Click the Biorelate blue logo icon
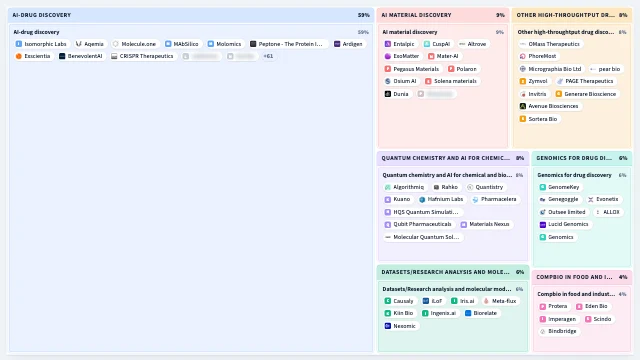 pyautogui.click(x=468, y=313)
